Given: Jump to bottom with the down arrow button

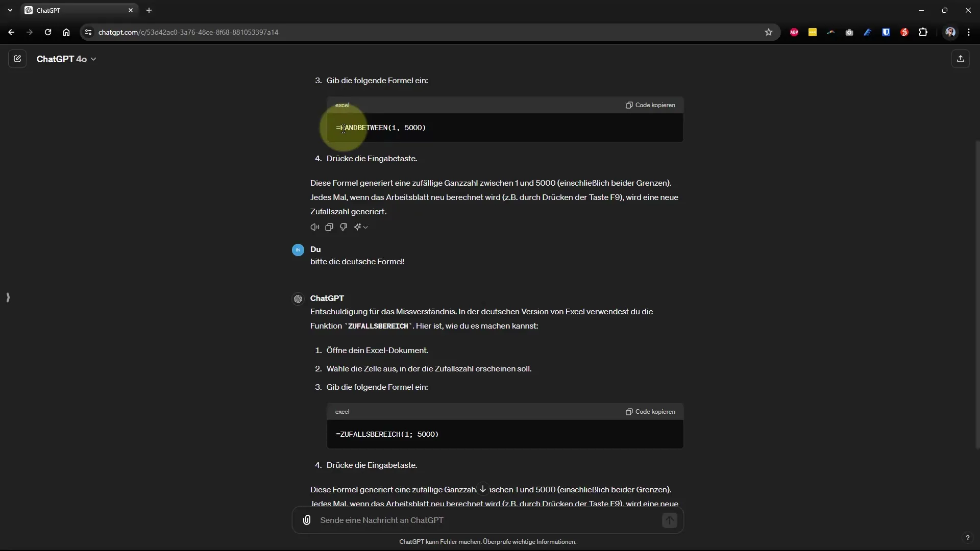Looking at the screenshot, I should [483, 489].
